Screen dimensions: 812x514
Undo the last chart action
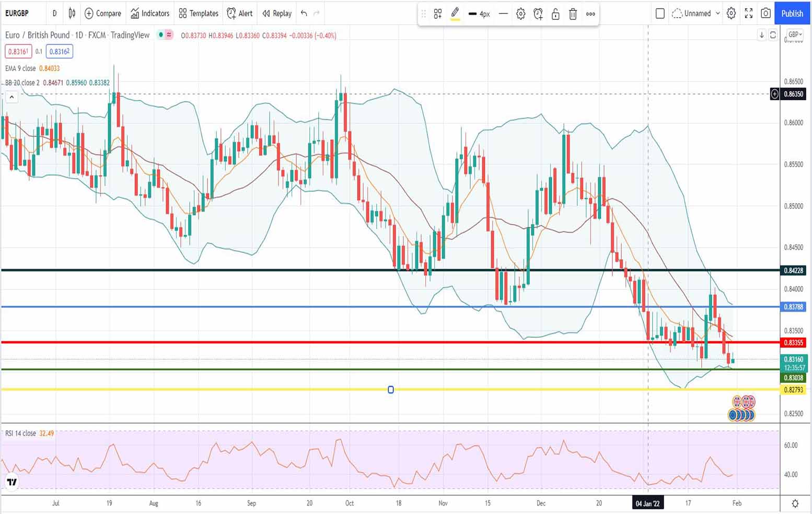click(x=304, y=13)
